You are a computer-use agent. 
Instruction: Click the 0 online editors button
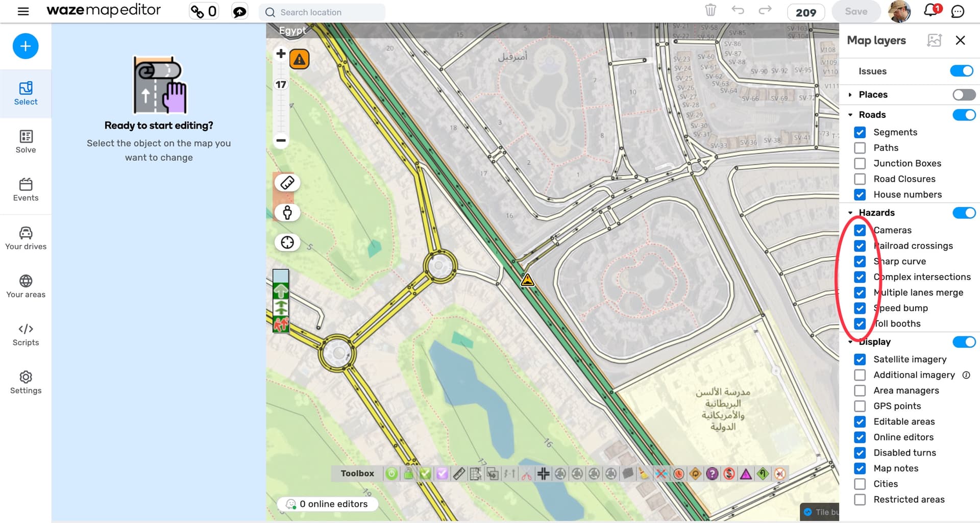[328, 504]
